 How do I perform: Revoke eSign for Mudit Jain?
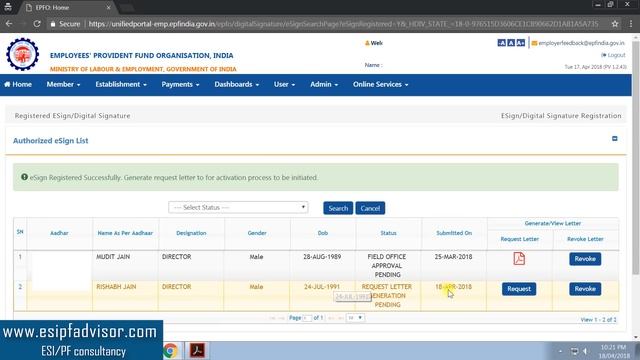tap(585, 259)
